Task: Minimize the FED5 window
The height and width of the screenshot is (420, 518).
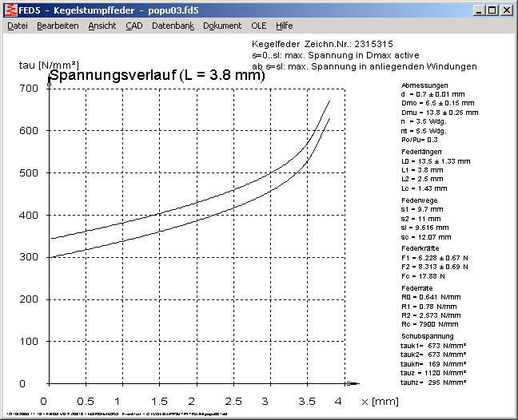Action: (480, 10)
